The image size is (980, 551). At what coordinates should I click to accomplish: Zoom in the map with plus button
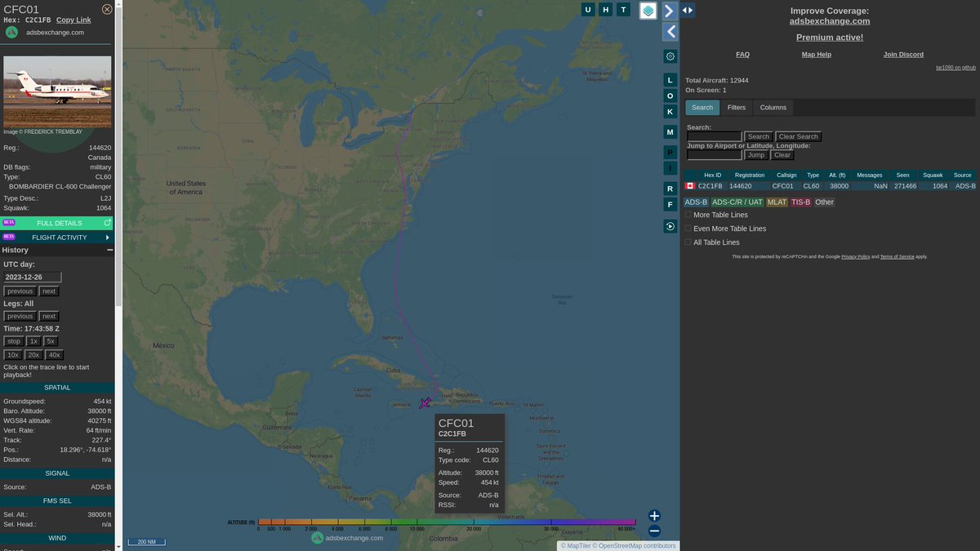pos(654,516)
